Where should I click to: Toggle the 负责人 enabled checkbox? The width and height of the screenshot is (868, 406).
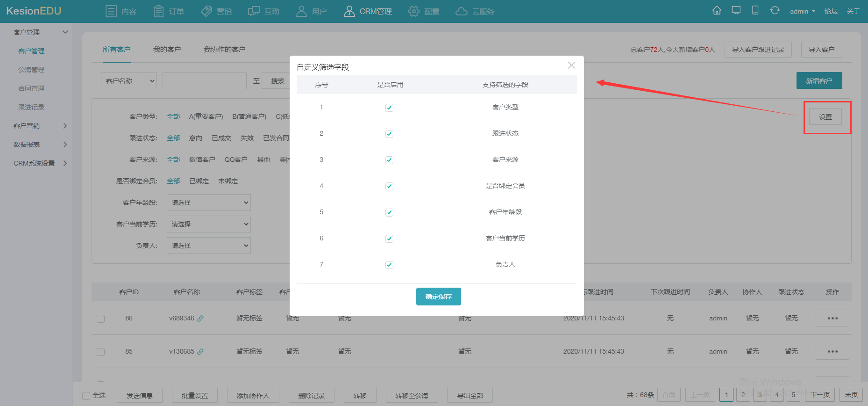click(389, 265)
